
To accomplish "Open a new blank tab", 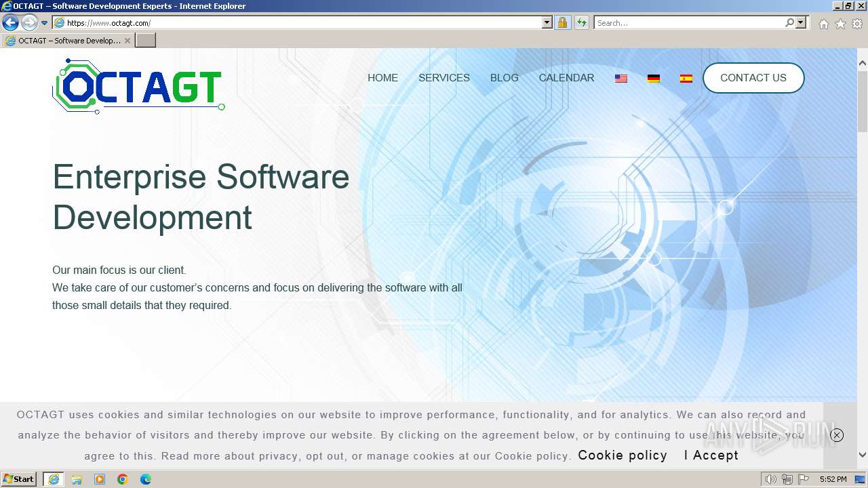I will pos(146,41).
